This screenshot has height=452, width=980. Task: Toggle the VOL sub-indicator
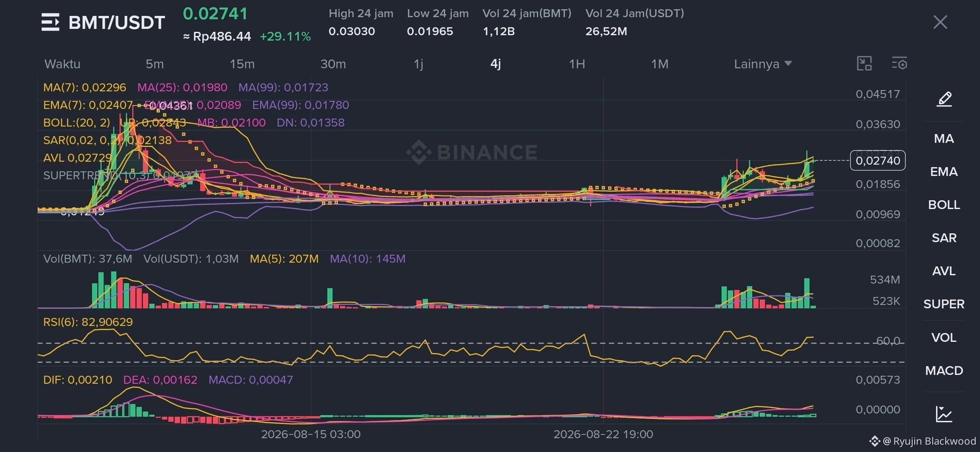944,338
